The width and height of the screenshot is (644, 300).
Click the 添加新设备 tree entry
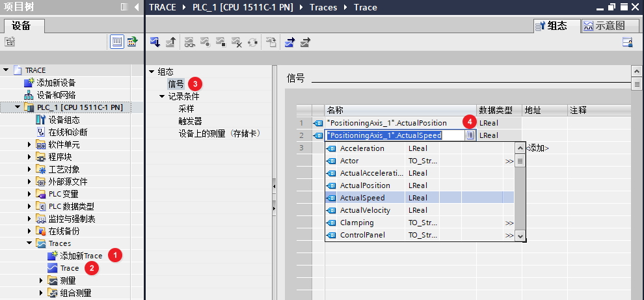[56, 83]
